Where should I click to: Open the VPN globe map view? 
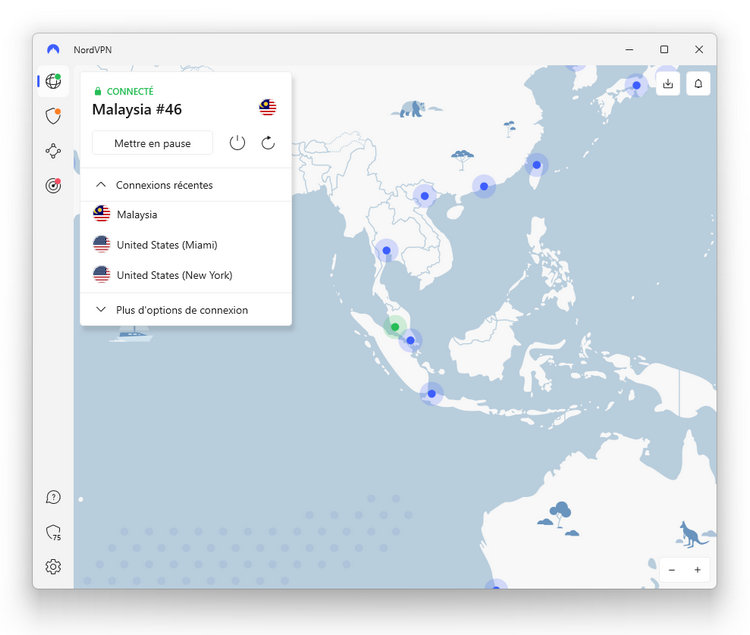53,81
